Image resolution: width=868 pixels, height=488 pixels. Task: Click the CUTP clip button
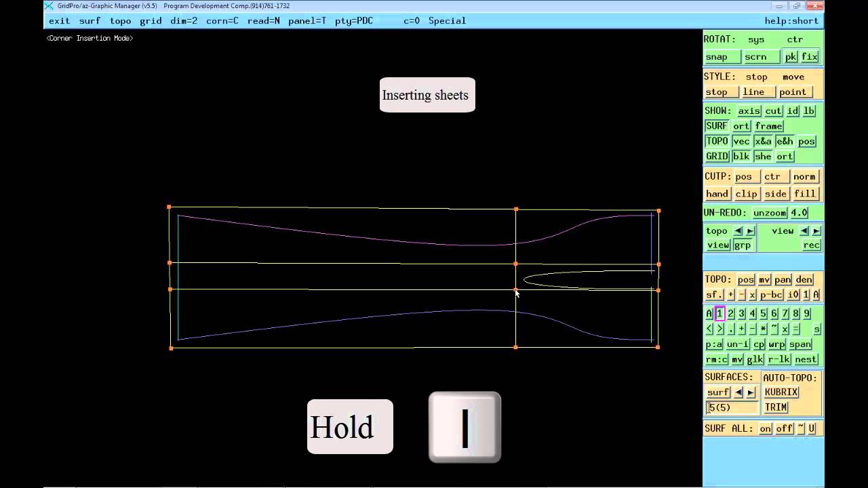(747, 194)
